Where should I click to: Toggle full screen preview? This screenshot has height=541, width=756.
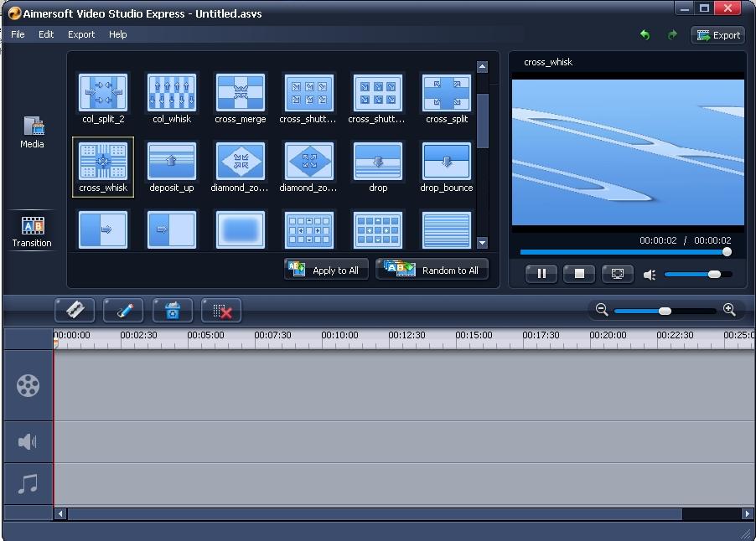[618, 274]
